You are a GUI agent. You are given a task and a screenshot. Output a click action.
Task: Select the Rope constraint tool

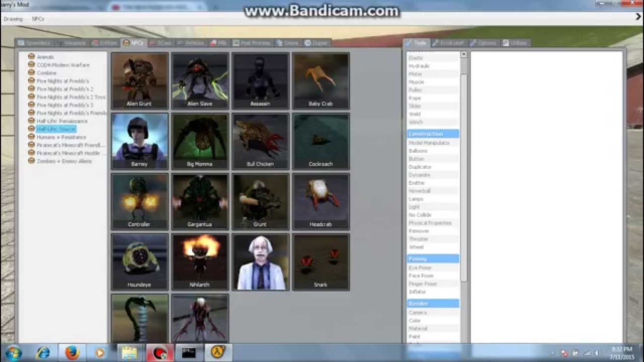pyautogui.click(x=415, y=98)
